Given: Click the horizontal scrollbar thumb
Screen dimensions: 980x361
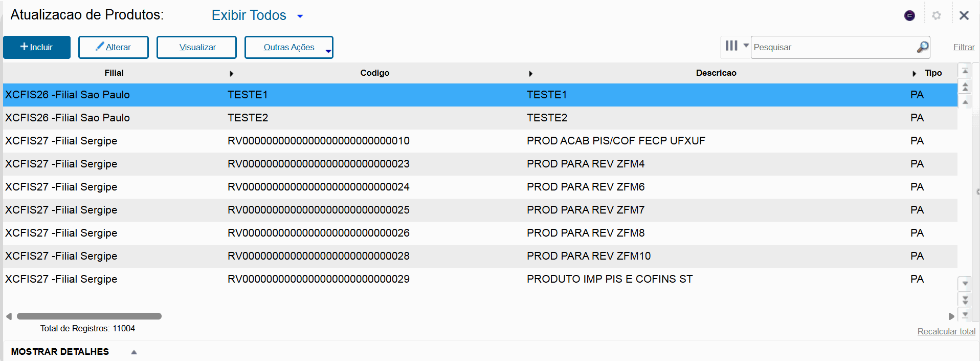Looking at the screenshot, I should (89, 316).
